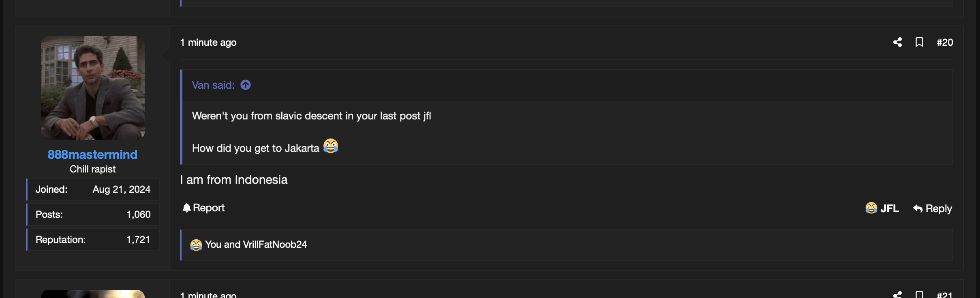The image size is (980, 298).
Task: Open the You and VrillFatNoob24 reaction list
Action: [256, 244]
